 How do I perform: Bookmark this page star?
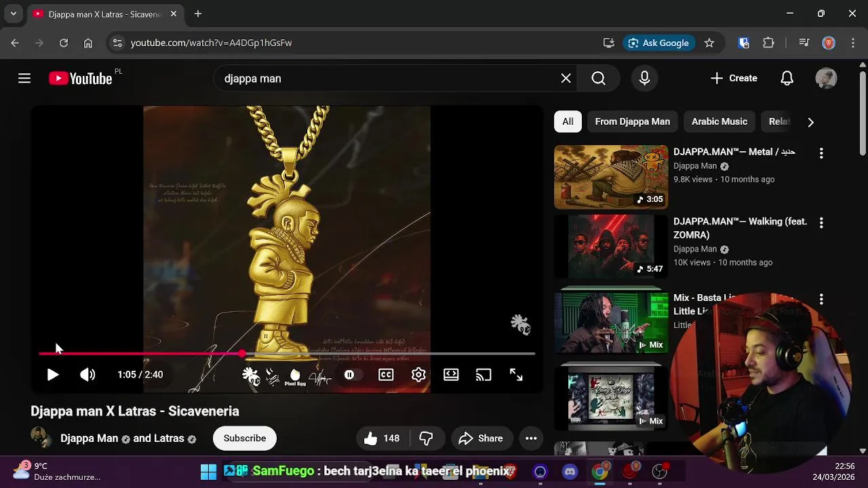(x=709, y=43)
